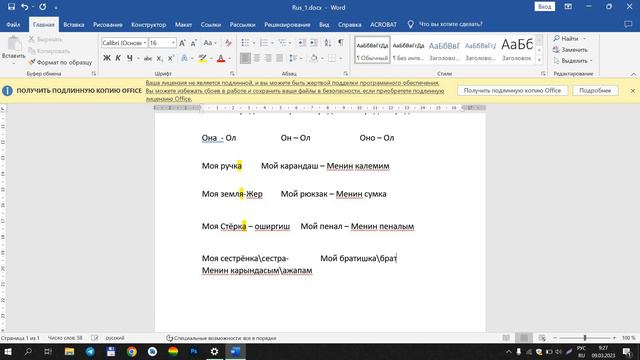Expand the Выделить select dropdown
Image resolution: width=640 pixels, height=360 pixels.
pos(573,60)
